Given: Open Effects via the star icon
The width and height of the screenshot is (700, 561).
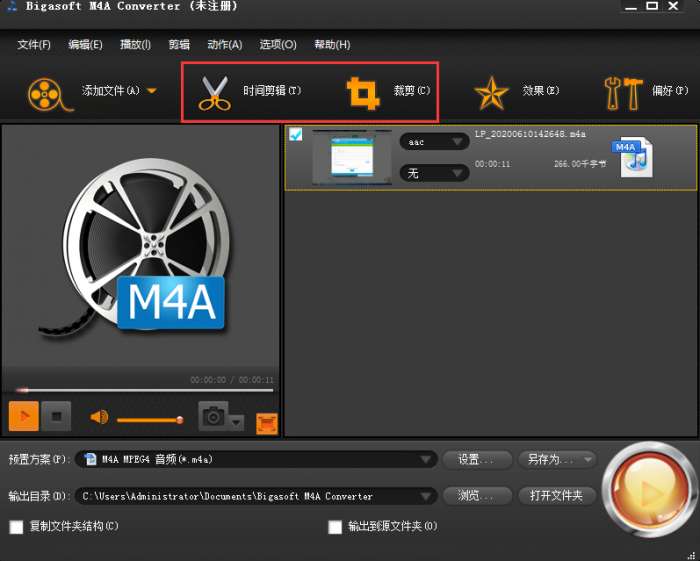Looking at the screenshot, I should [x=491, y=93].
